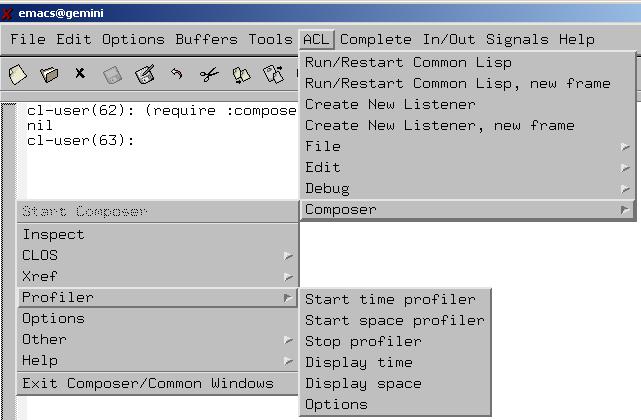Viewport: 641px width, 420px height.
Task: Select Run/Restart Common Lisp
Action: click(x=408, y=62)
